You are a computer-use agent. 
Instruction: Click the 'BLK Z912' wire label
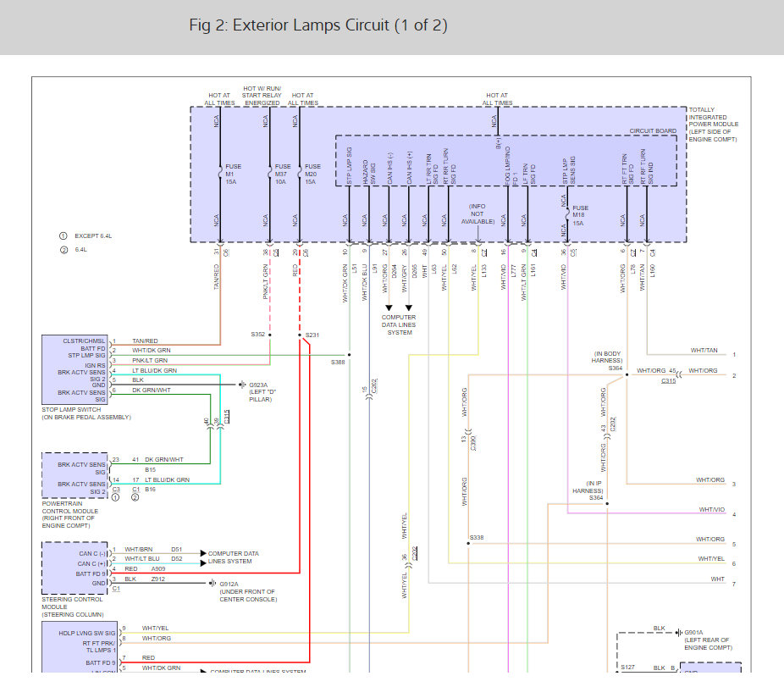click(x=145, y=579)
